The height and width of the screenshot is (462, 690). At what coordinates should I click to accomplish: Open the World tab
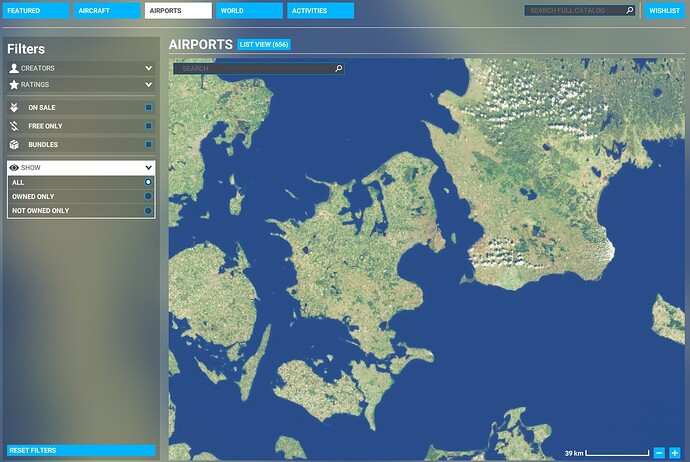249,11
